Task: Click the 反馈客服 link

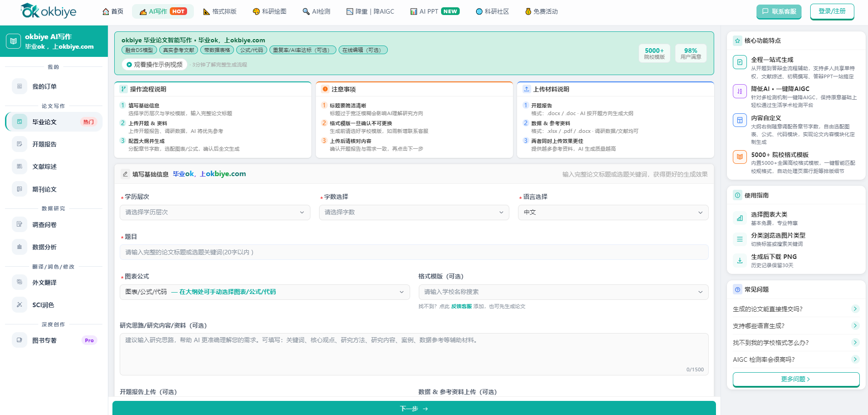Action: point(461,306)
